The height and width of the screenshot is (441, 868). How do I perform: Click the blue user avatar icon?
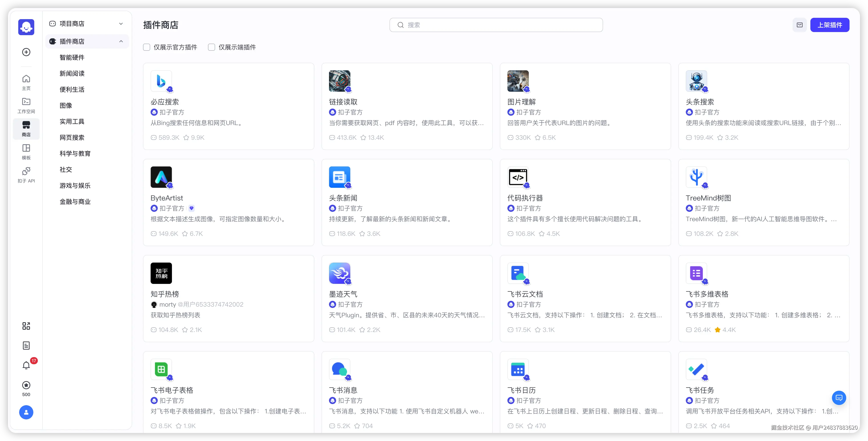26,412
